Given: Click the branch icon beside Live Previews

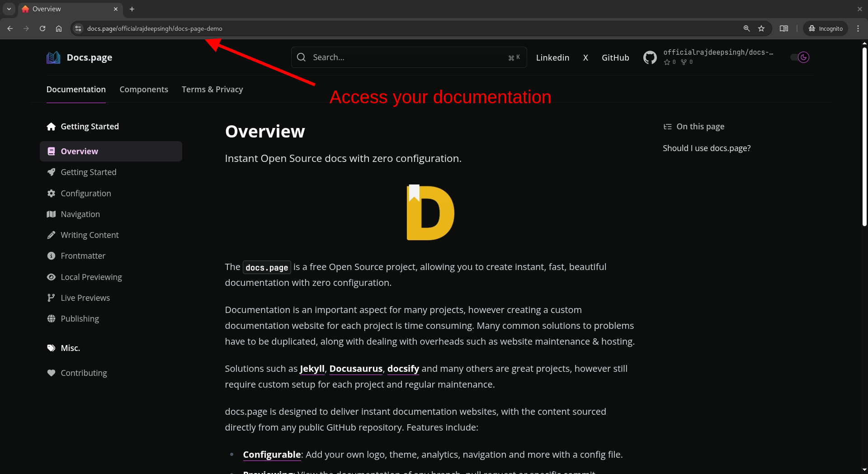Looking at the screenshot, I should (52, 298).
